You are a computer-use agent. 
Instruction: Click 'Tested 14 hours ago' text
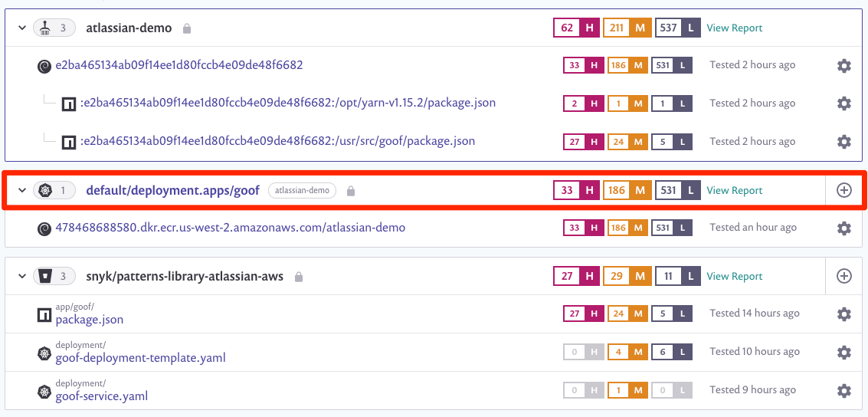[755, 314]
